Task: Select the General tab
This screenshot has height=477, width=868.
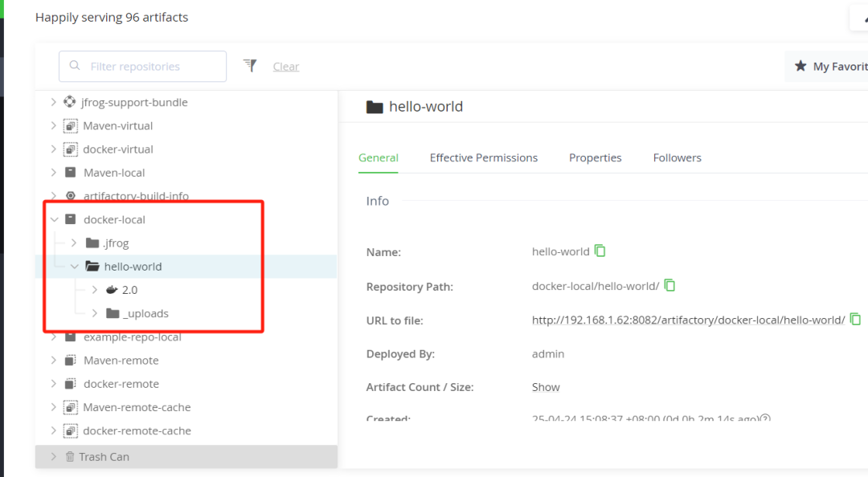Action: click(x=378, y=157)
